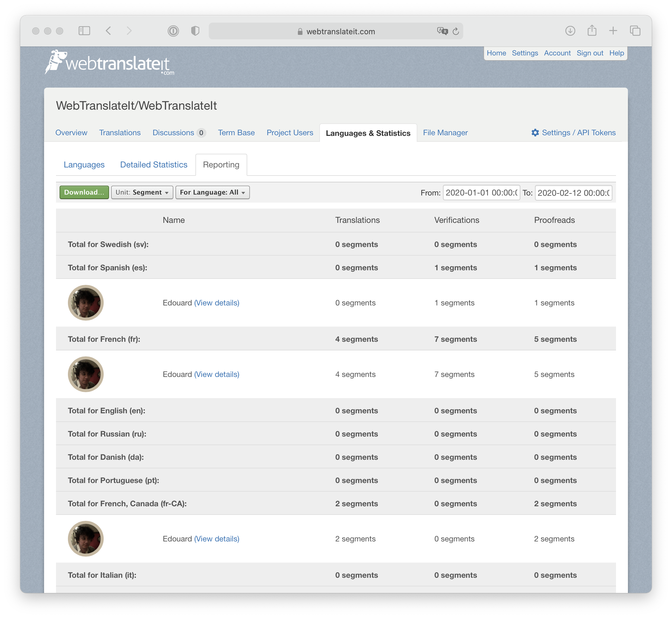This screenshot has width=672, height=618.
Task: Click the Total for English (en): row label
Action: click(107, 411)
